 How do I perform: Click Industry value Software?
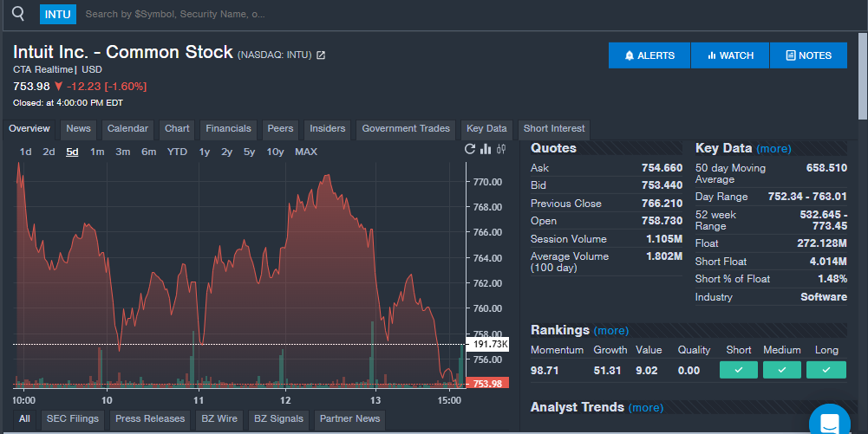tap(824, 297)
